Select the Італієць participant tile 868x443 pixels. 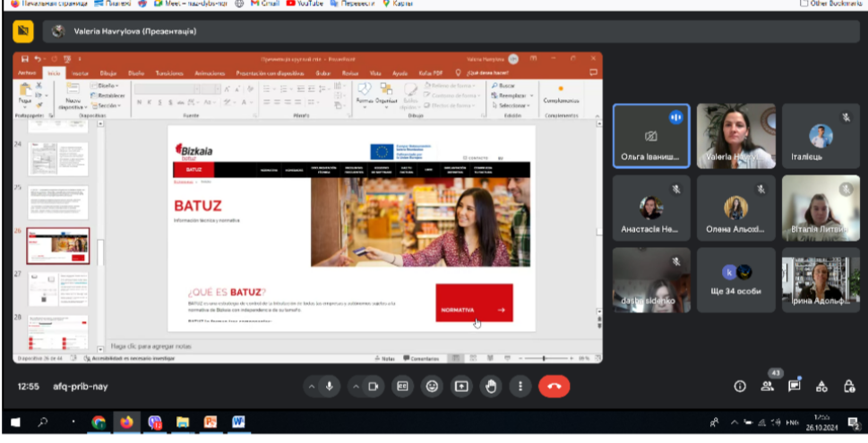(x=821, y=136)
